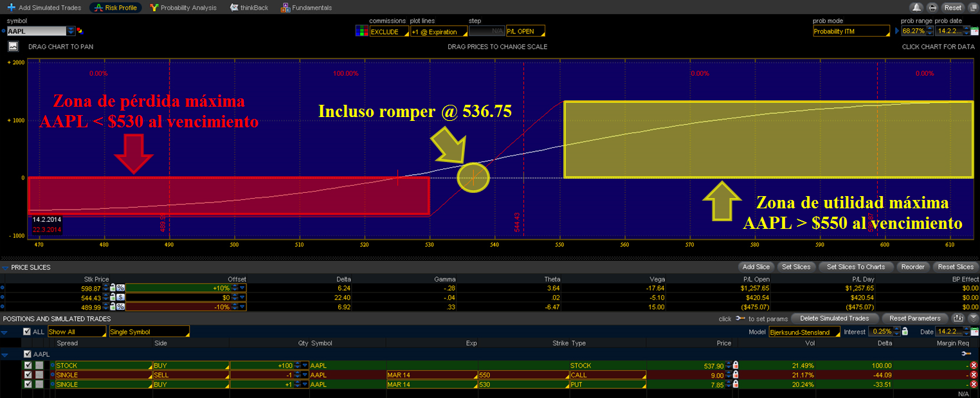Open the plot lines +1 @ Expiration dropdown
The width and height of the screenshot is (980, 398).
pyautogui.click(x=438, y=32)
